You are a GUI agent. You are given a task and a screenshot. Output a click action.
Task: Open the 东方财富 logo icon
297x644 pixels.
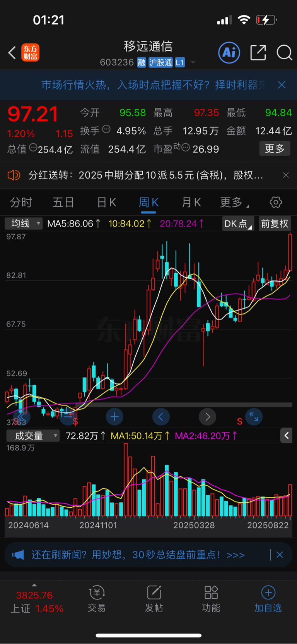(30, 53)
